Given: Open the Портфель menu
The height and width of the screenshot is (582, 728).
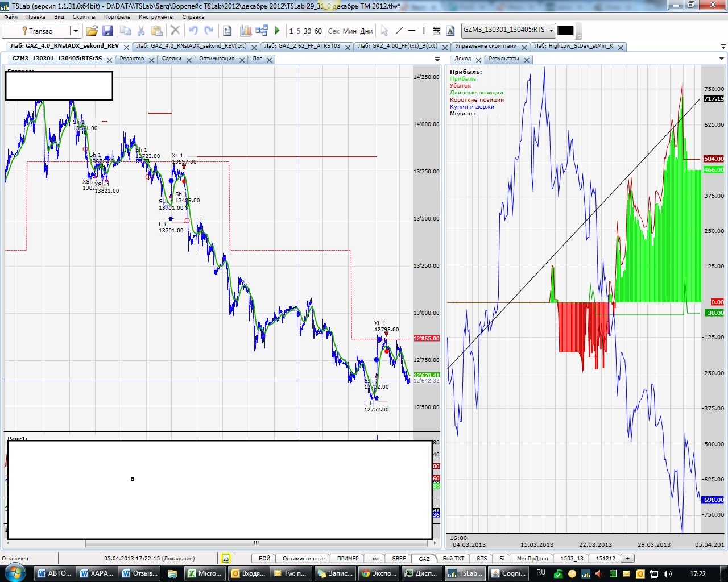Looking at the screenshot, I should (117, 17).
